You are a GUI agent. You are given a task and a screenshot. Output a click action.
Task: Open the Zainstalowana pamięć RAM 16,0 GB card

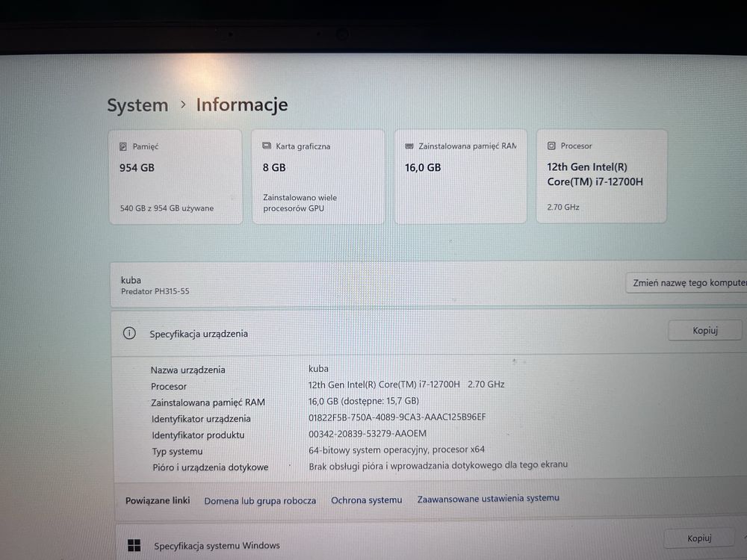tap(460, 175)
